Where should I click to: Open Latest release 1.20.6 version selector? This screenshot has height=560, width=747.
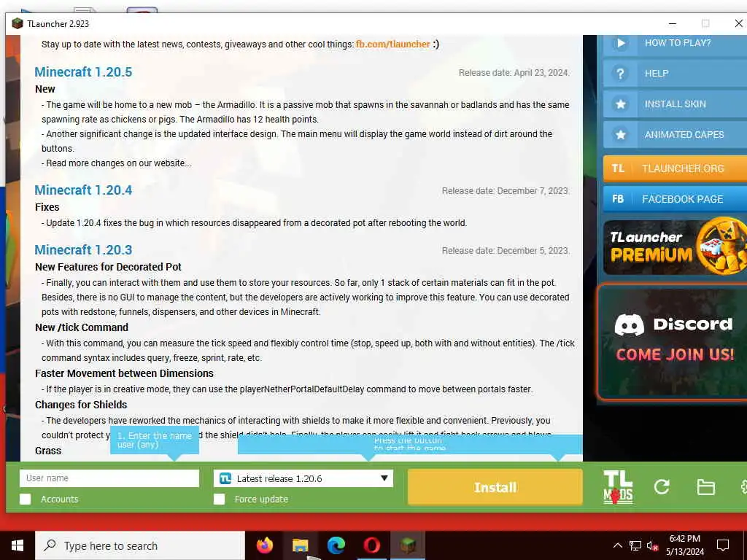[303, 478]
